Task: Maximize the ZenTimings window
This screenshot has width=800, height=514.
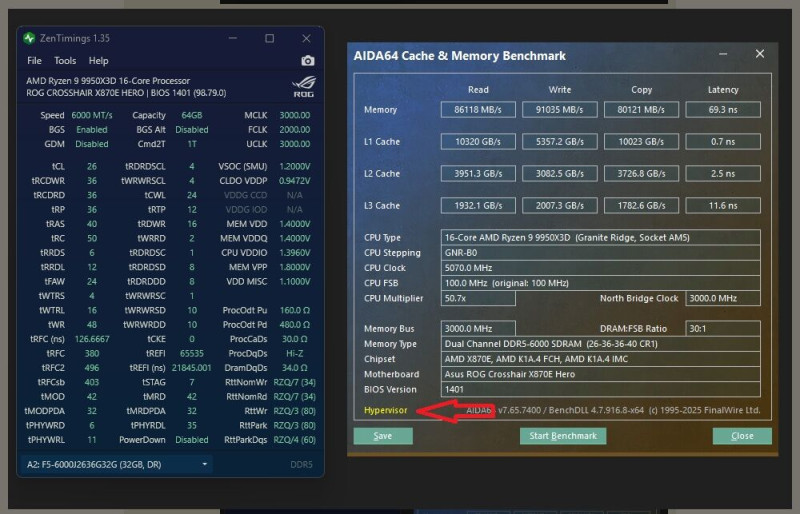Action: tap(269, 38)
